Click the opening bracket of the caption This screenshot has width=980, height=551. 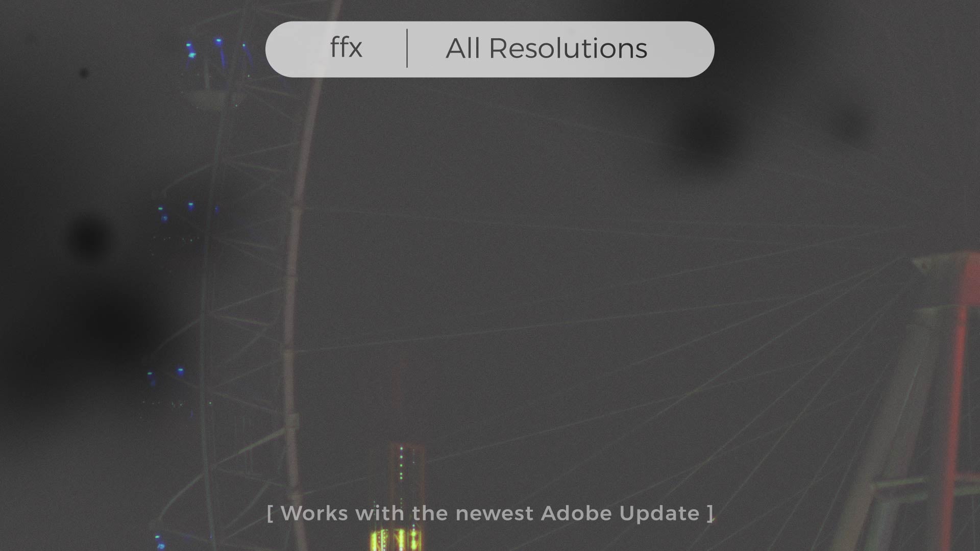270,514
